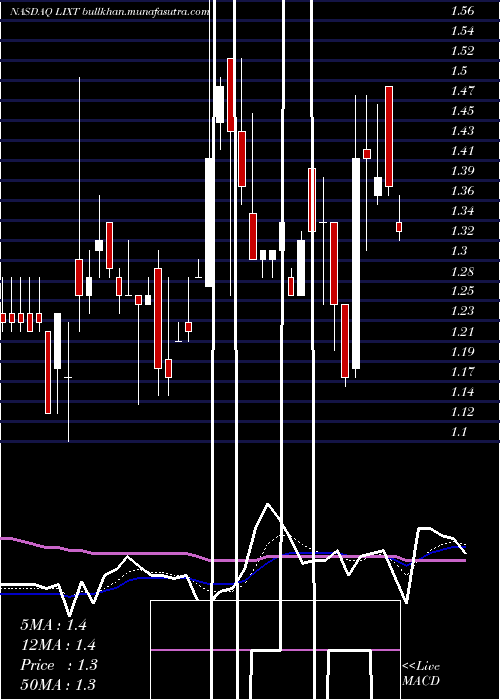Viewport: 500px width, 700px height.
Task: Click the 1.43 price axis label
Action: 462,131
